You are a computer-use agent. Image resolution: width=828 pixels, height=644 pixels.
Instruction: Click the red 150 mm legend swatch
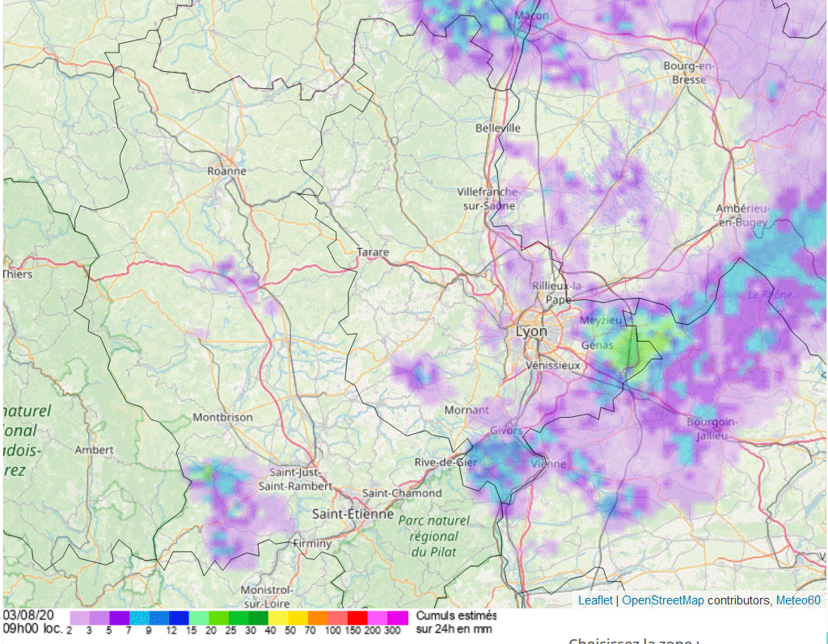coord(357,618)
